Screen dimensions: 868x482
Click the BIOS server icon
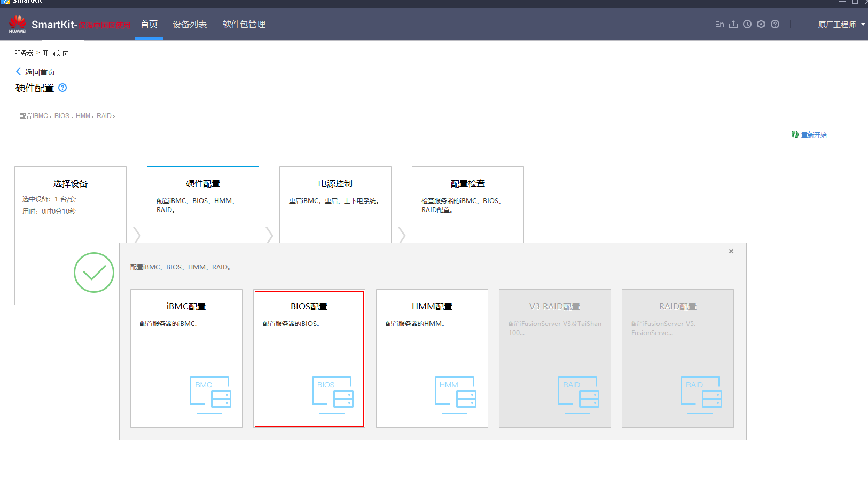(333, 395)
